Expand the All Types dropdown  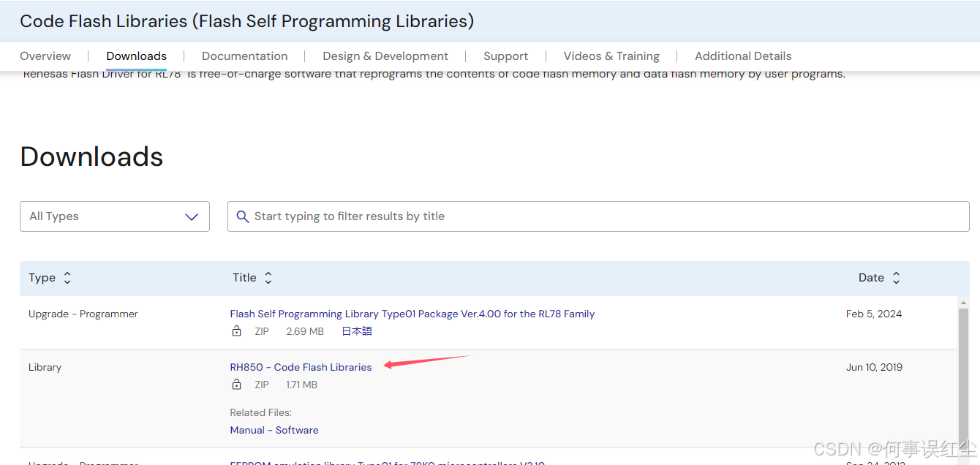coord(115,216)
